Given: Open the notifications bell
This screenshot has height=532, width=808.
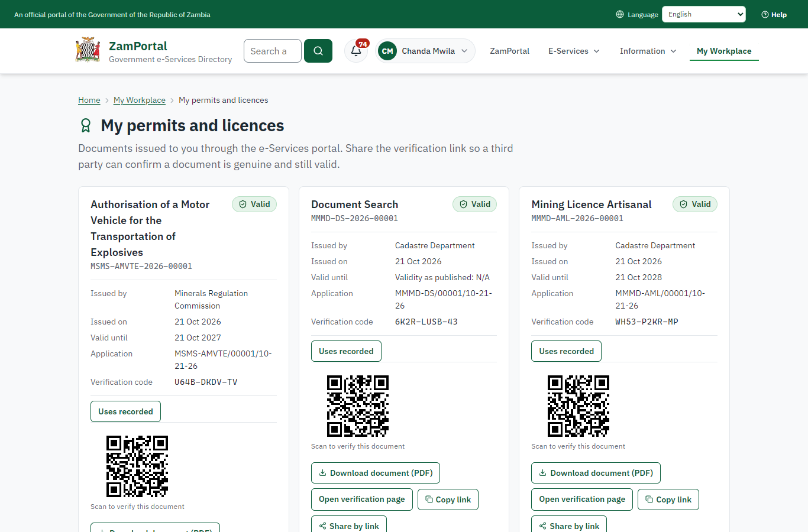Looking at the screenshot, I should (x=356, y=51).
